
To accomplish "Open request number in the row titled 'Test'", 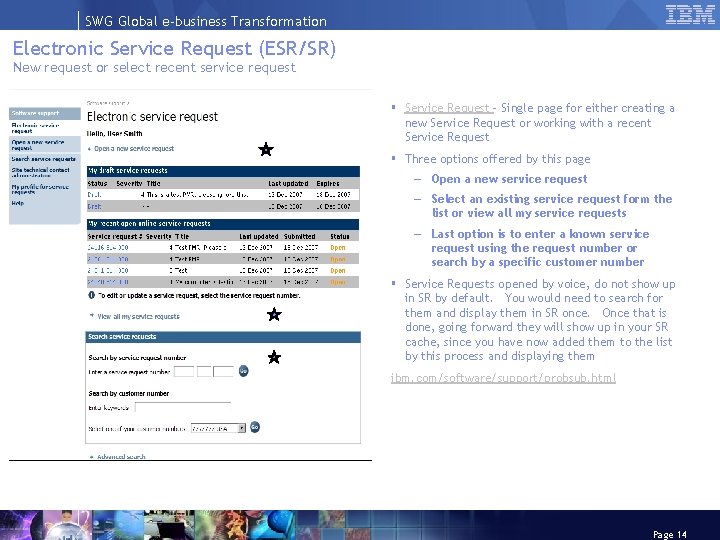I will click(108, 270).
